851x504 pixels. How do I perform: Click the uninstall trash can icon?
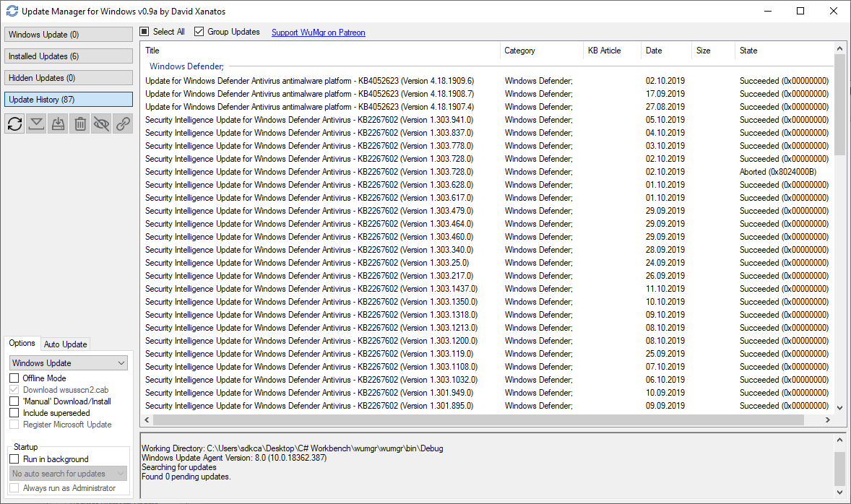click(x=80, y=123)
